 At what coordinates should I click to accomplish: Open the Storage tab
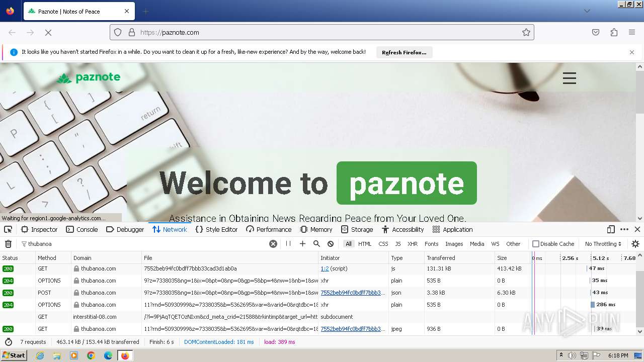click(x=357, y=229)
